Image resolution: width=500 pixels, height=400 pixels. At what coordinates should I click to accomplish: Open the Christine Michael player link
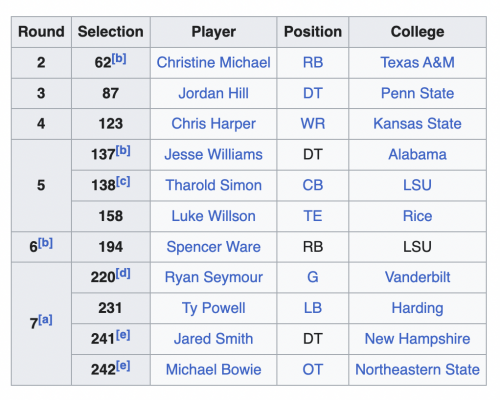pos(213,63)
